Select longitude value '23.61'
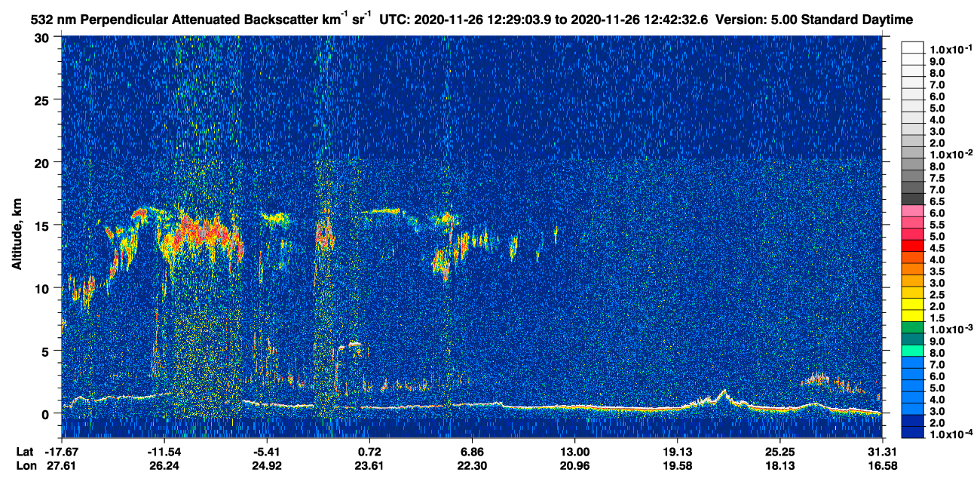Viewport: 980px width, 503px height. click(369, 465)
